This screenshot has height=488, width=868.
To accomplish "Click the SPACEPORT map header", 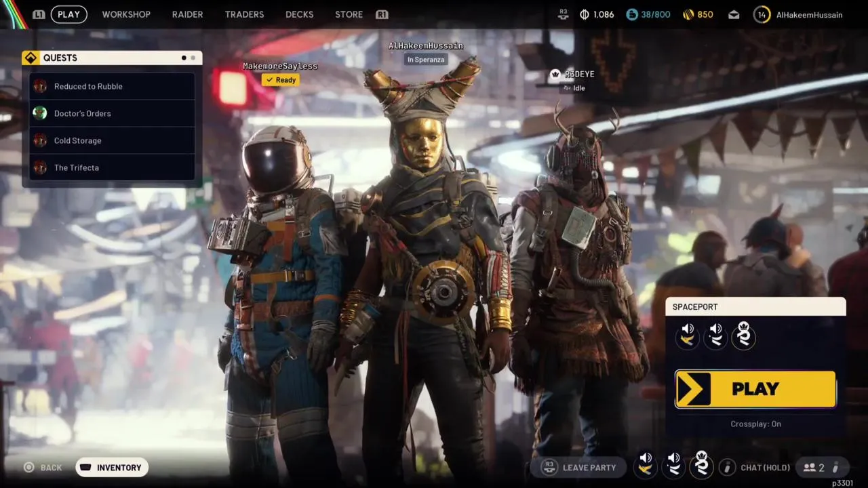I will pos(755,306).
